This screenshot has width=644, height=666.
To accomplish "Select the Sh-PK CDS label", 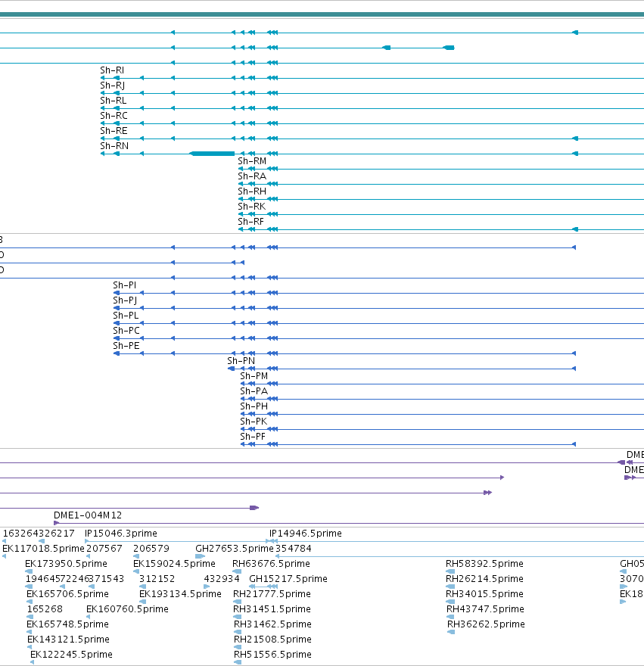I will point(254,422).
